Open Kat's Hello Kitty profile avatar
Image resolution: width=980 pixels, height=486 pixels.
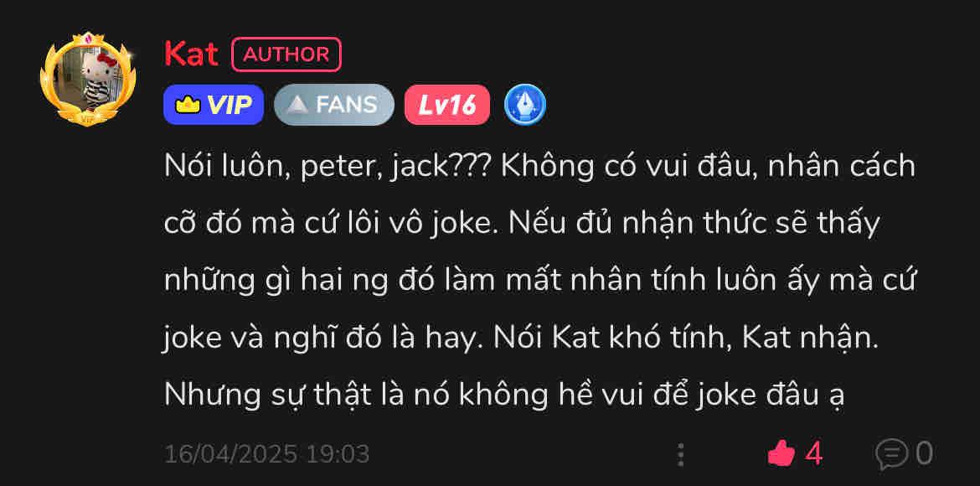click(87, 80)
